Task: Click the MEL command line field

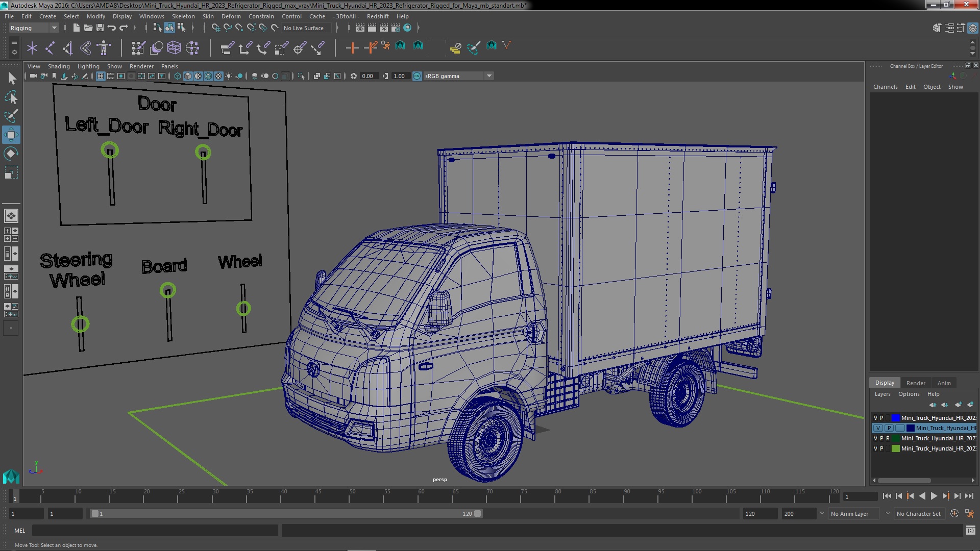Action: 155,531
